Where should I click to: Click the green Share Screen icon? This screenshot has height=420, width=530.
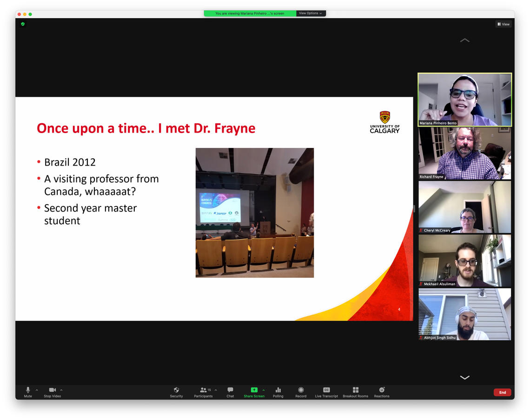pyautogui.click(x=254, y=390)
